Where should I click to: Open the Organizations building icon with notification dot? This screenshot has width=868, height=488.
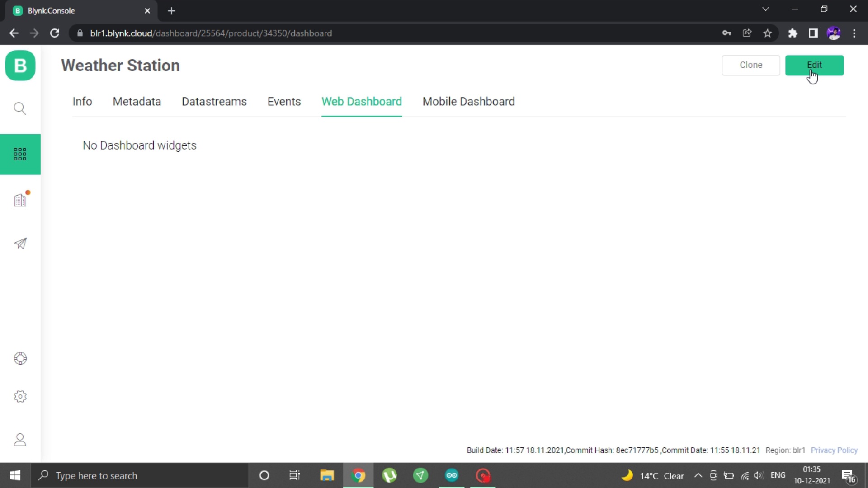click(20, 199)
